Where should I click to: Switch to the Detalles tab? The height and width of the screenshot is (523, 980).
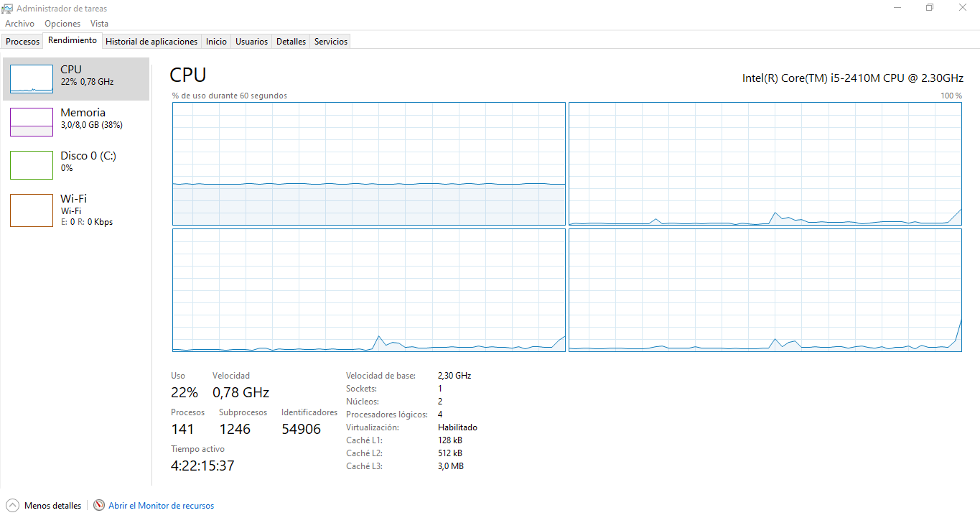point(291,42)
